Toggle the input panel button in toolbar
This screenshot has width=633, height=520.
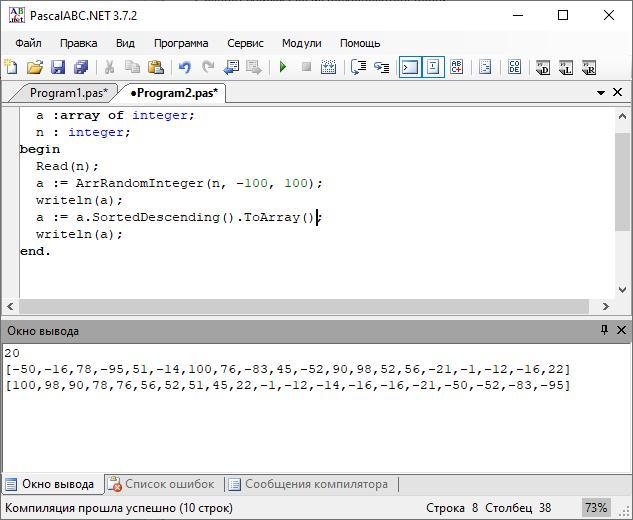[433, 67]
